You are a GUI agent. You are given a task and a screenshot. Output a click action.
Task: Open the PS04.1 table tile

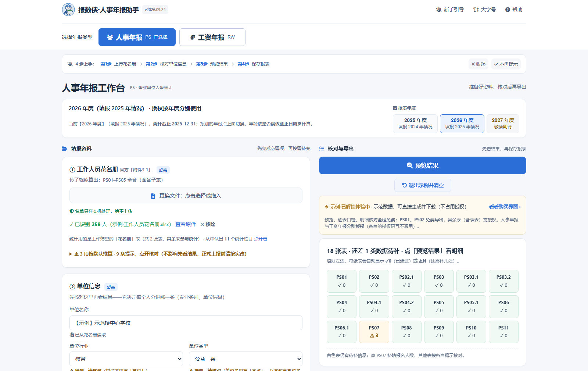[374, 307]
